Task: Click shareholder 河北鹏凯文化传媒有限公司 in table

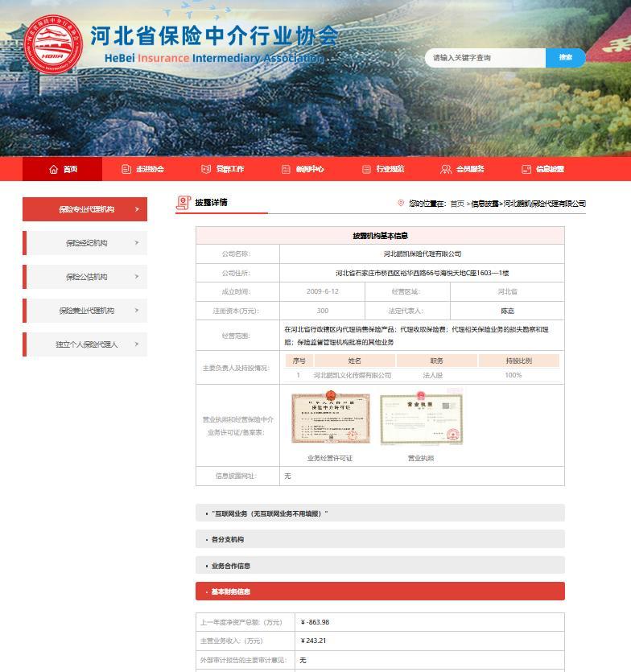Action: point(353,375)
